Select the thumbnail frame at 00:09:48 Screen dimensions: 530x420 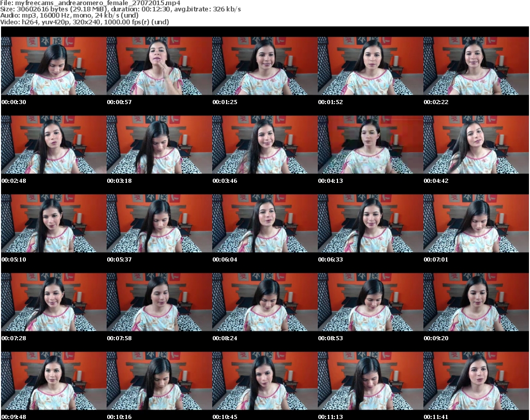53,381
